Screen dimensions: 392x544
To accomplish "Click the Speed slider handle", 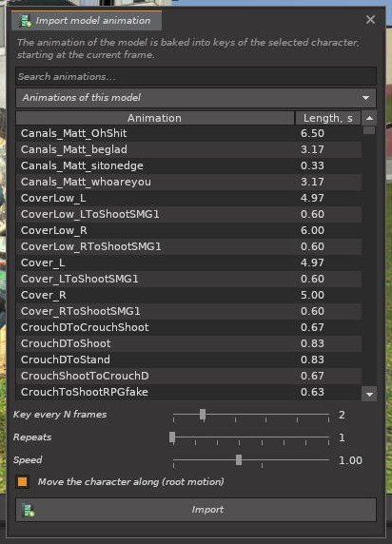I will click(239, 460).
